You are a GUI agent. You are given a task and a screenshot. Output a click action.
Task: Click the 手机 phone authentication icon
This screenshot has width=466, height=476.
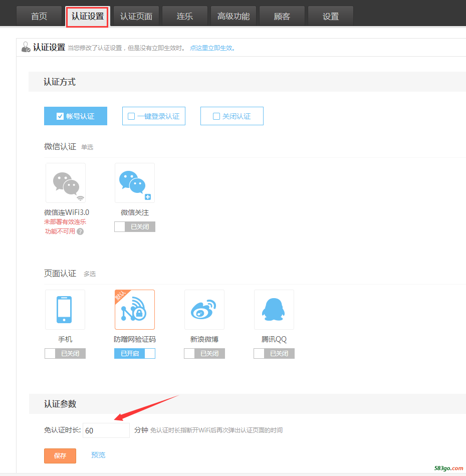tap(65, 310)
